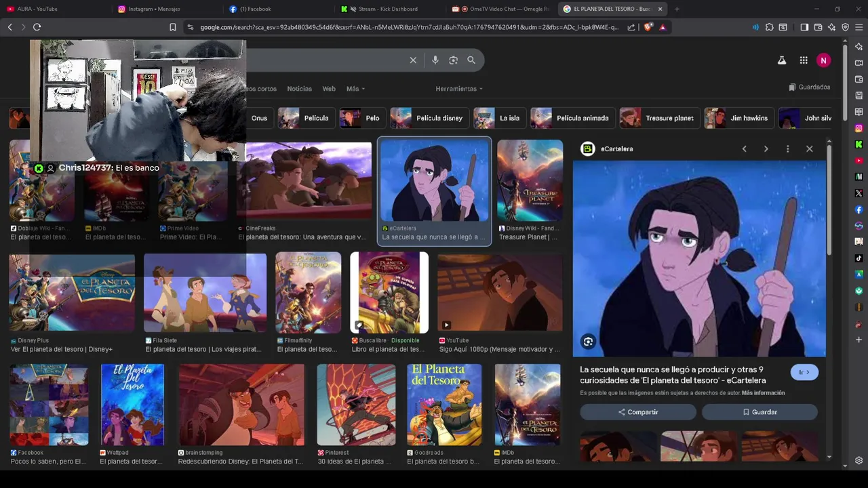Switch to the Noticias search tab
The height and width of the screenshot is (488, 868).
(x=299, y=89)
